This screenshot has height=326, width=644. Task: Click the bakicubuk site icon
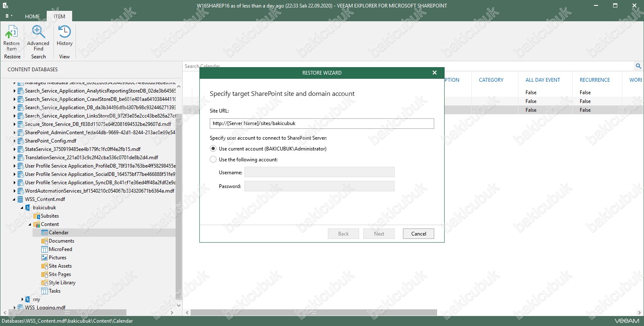click(28, 208)
